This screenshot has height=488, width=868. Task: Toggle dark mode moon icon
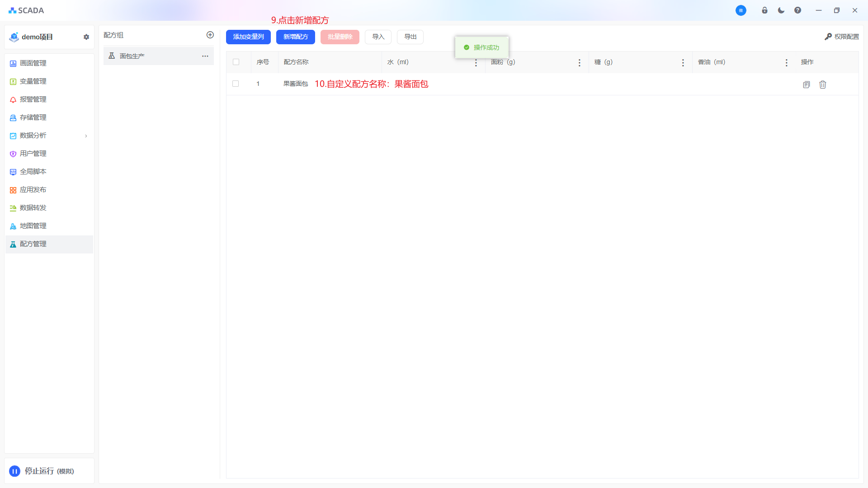click(781, 10)
